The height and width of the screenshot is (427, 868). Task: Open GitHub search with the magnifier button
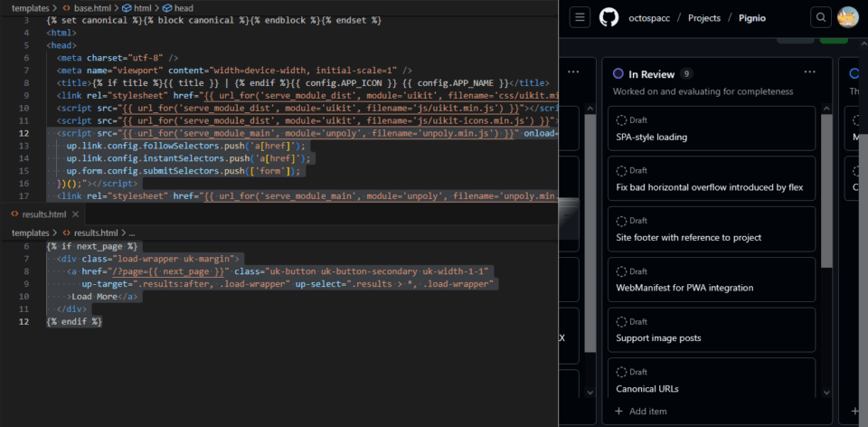(x=820, y=18)
